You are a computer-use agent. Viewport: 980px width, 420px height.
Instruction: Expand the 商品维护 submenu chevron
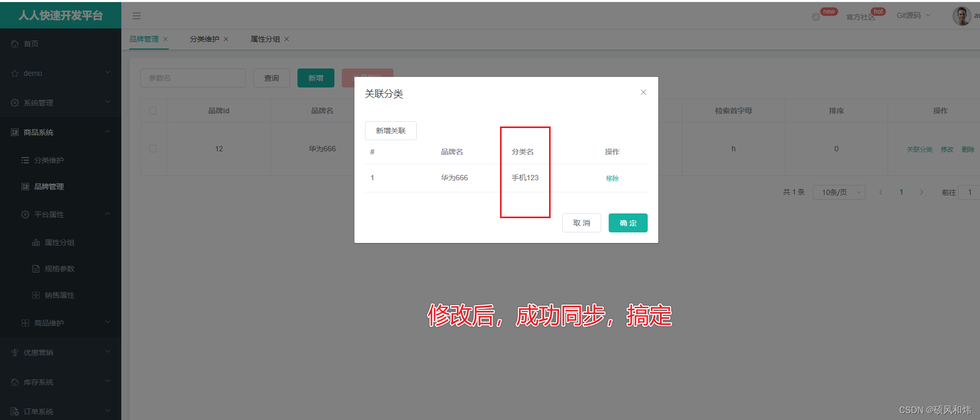108,322
